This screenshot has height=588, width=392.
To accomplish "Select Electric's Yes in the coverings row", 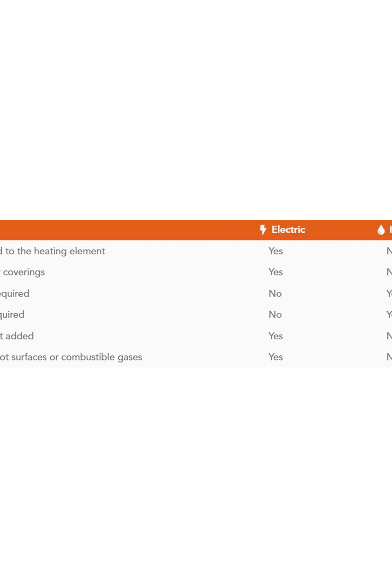I will click(x=275, y=272).
